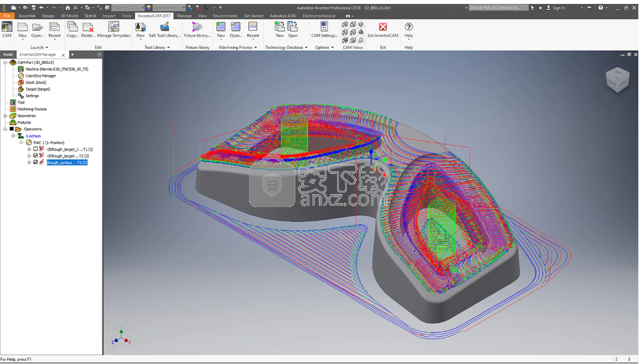Click New in Technology Database panel

point(280,30)
